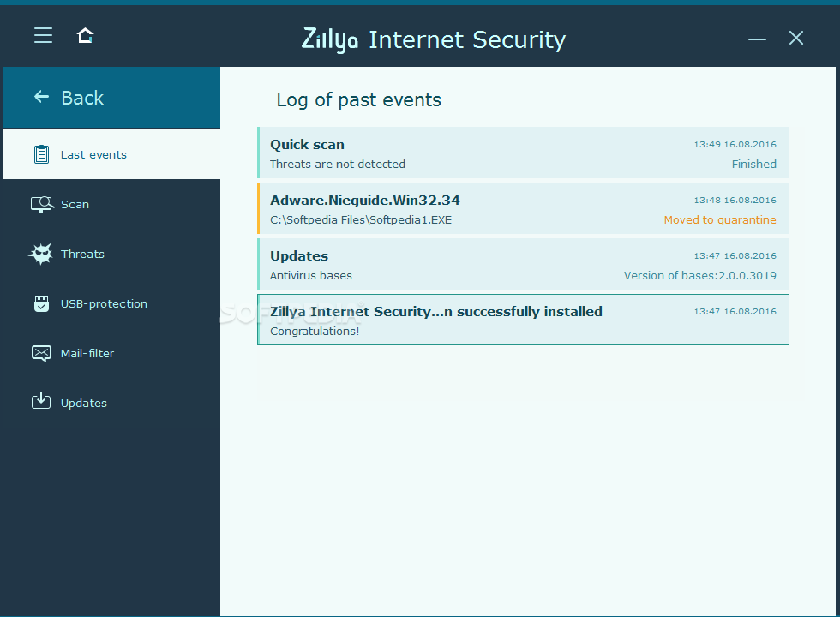Viewport: 840px width, 617px height.
Task: Click the 13:48 16.08.2016 timestamp
Action: [735, 201]
